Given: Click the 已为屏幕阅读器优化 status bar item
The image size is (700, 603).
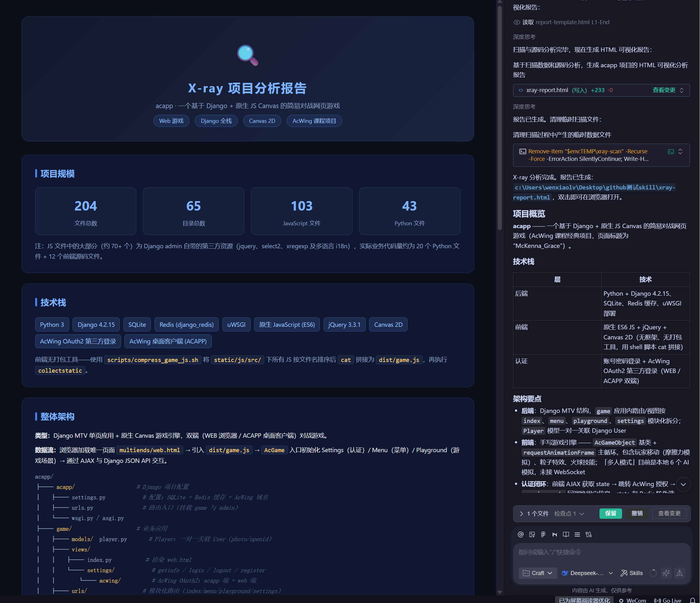Looking at the screenshot, I should coord(584,600).
